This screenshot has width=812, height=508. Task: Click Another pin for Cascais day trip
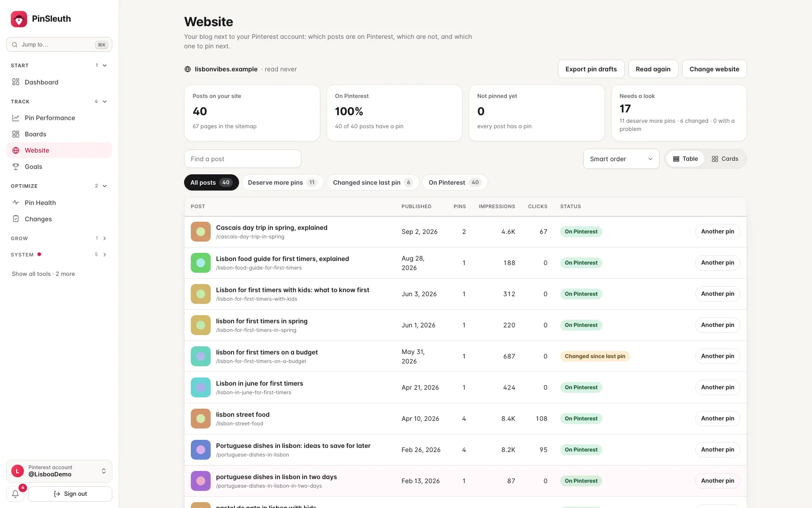pyautogui.click(x=717, y=232)
